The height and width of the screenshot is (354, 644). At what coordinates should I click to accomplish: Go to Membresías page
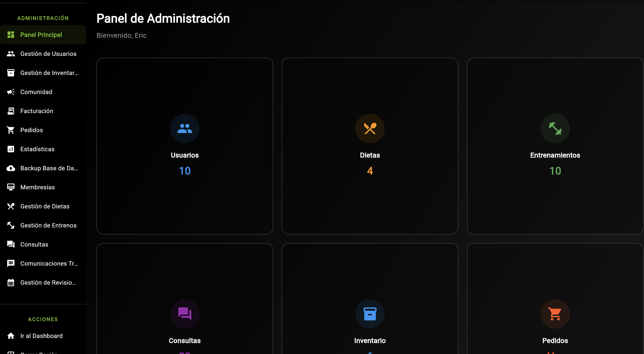37,187
